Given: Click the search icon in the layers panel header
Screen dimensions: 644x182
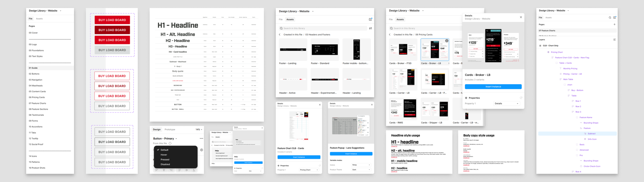Looking at the screenshot, I should click(610, 18).
